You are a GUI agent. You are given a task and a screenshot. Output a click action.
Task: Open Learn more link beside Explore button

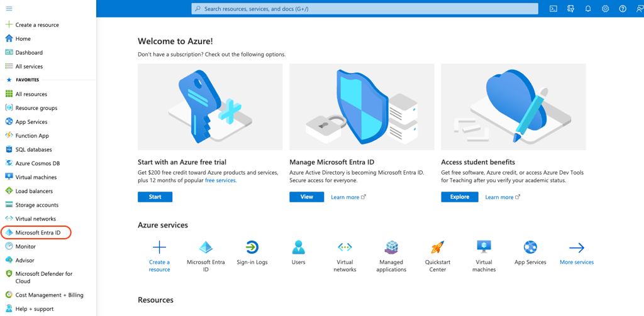pyautogui.click(x=502, y=197)
